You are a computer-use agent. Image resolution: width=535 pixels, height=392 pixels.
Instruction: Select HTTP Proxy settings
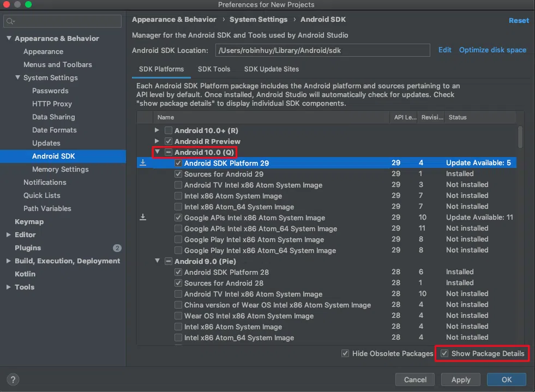point(52,104)
